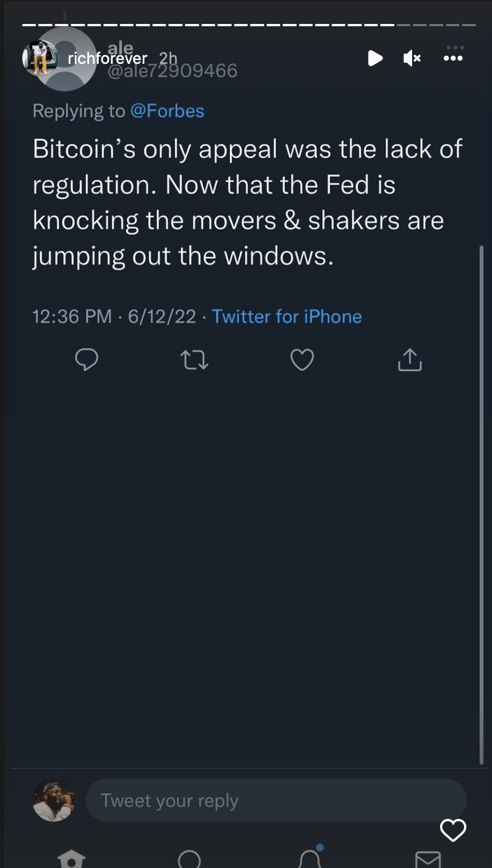Open richforever's profile picture
This screenshot has width=492, height=868.
coord(40,58)
